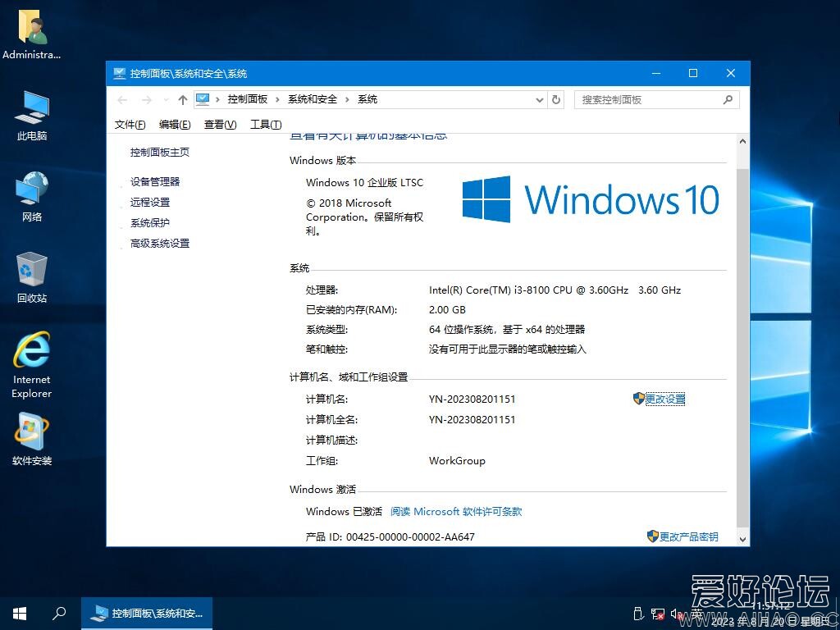Screen dimensions: 840x630
Task: Click the Up arrow navigation icon
Action: tap(182, 100)
